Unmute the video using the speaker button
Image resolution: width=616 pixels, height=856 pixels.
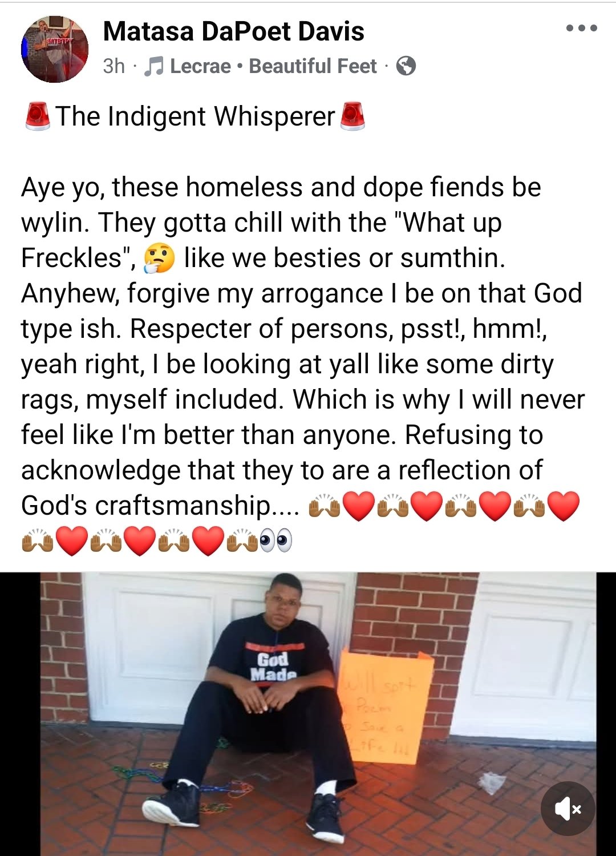(568, 809)
